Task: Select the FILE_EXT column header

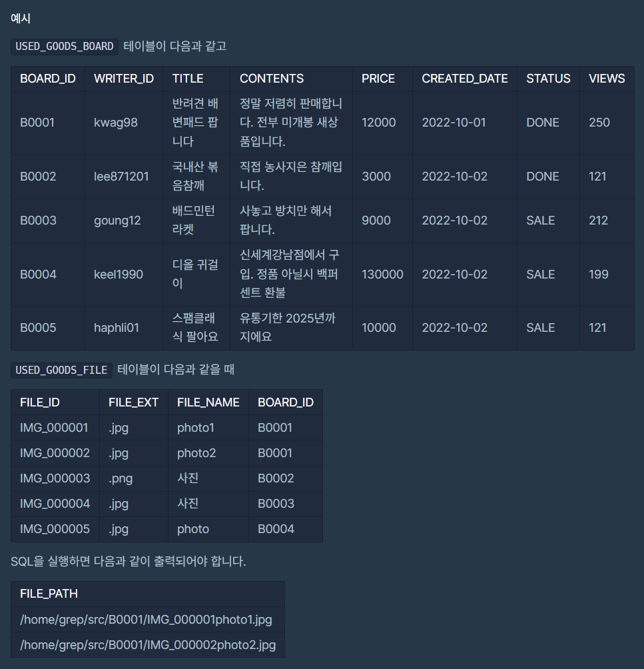Action: coord(133,402)
